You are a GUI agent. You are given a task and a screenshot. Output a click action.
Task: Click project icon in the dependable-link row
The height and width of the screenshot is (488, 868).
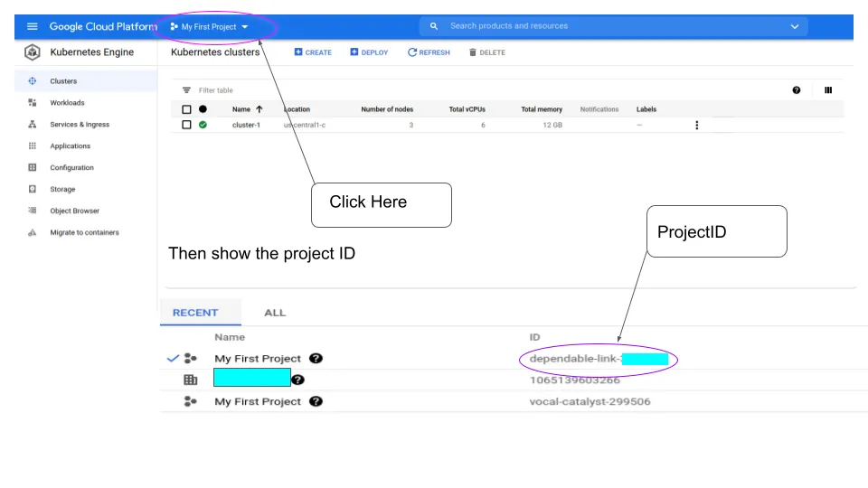coord(191,358)
